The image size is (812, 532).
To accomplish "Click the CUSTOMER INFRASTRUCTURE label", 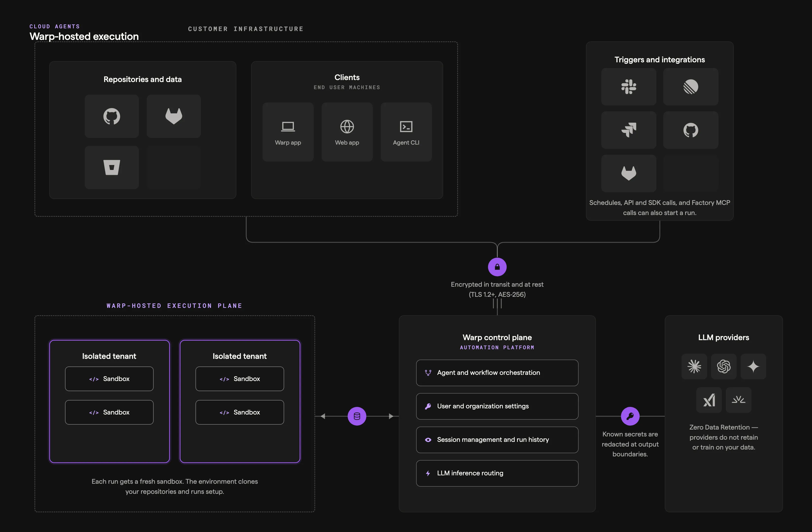I will tap(246, 29).
